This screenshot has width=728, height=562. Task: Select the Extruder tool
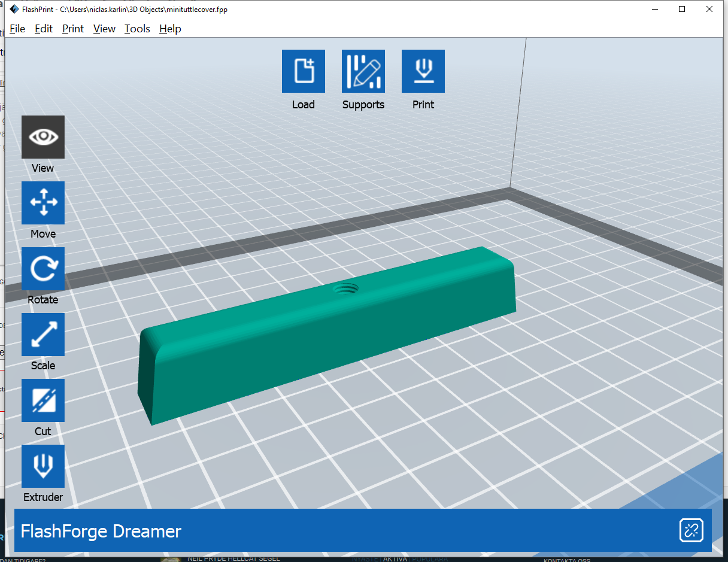(x=43, y=466)
